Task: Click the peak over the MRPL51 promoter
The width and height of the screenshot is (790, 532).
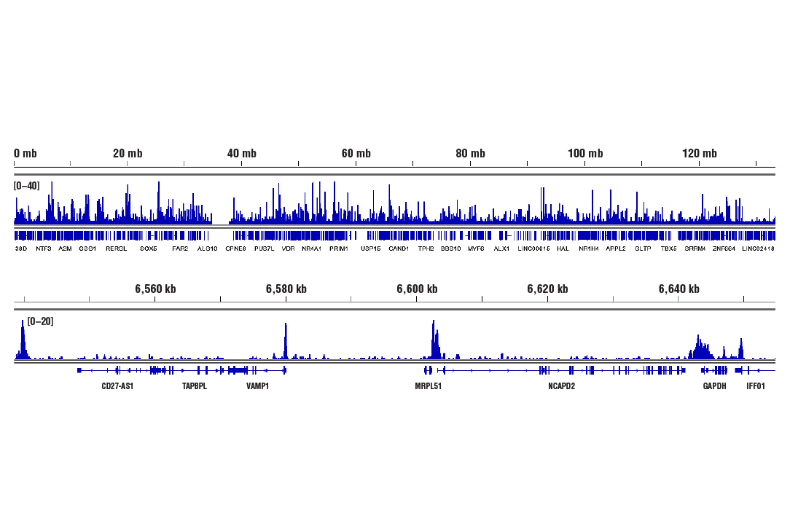Action: point(435,332)
